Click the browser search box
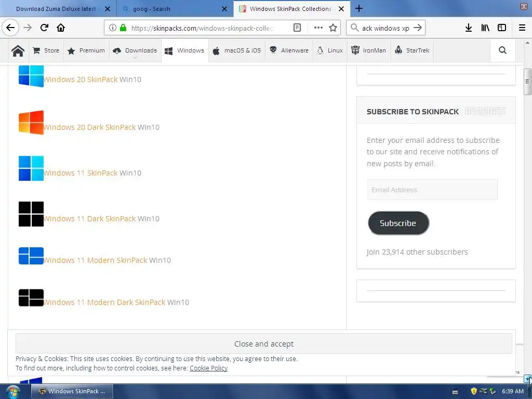Viewport: 532px width, 399px height. tap(385, 28)
